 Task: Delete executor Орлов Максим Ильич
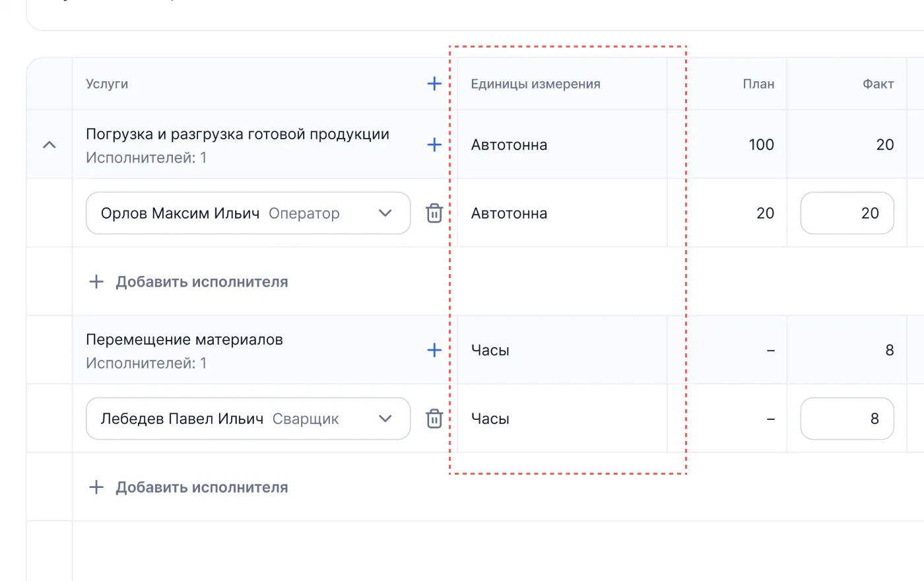pyautogui.click(x=434, y=213)
